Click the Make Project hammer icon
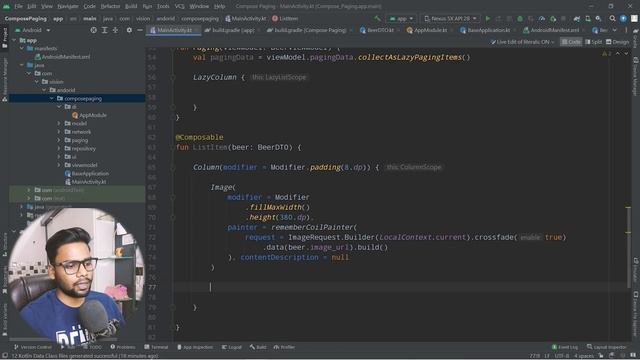The height and width of the screenshot is (360, 640). (377, 18)
